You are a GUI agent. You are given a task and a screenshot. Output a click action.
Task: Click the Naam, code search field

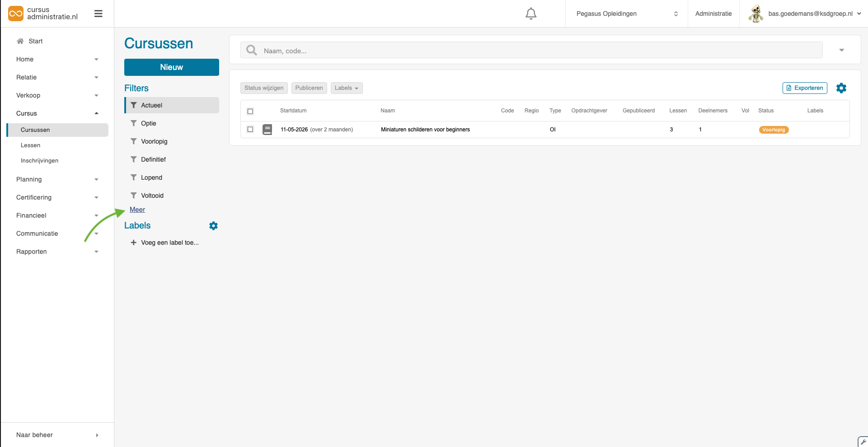point(538,51)
